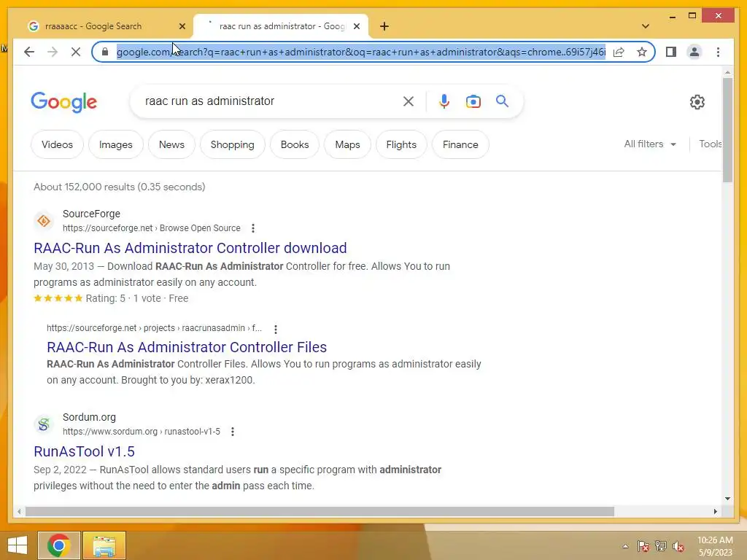This screenshot has height=560, width=747.
Task: Open the Chrome three-dot menu
Action: click(x=718, y=52)
